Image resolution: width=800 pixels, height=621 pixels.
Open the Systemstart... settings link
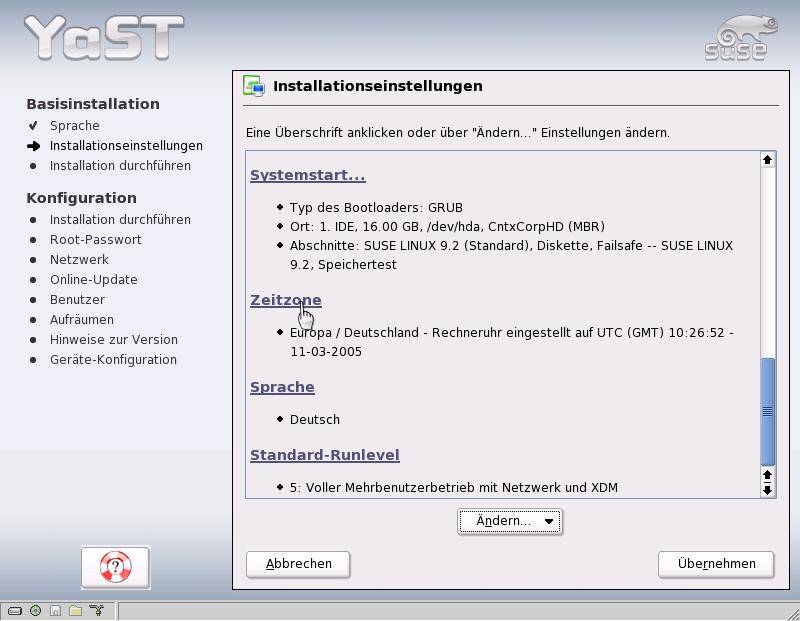pos(308,175)
